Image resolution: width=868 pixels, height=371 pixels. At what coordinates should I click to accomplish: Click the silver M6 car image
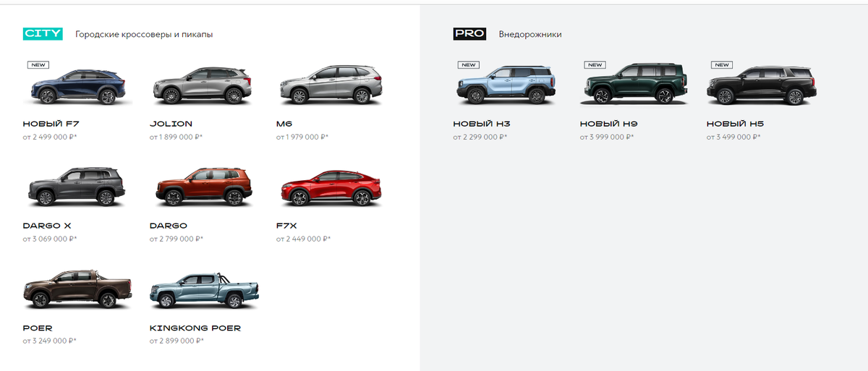click(x=331, y=85)
